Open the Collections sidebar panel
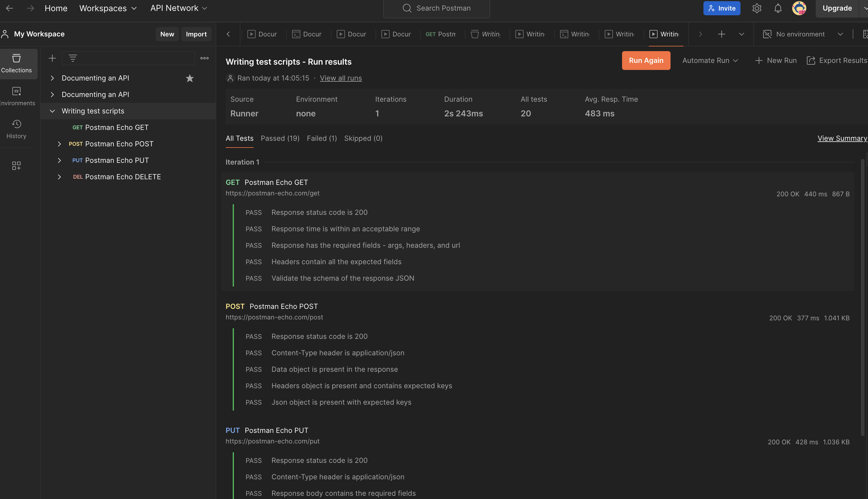 click(x=16, y=63)
